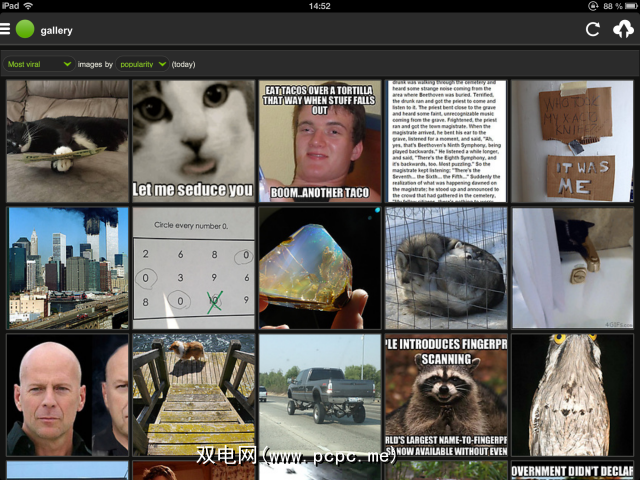Tap the Wi-Fi status icon
This screenshot has height=480, width=640.
[28, 6]
